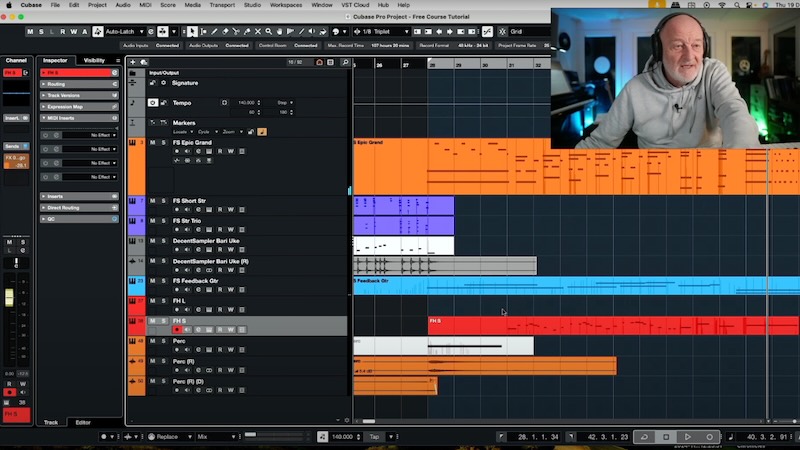
Task: Select the Comp hand tool
Action: (279, 32)
